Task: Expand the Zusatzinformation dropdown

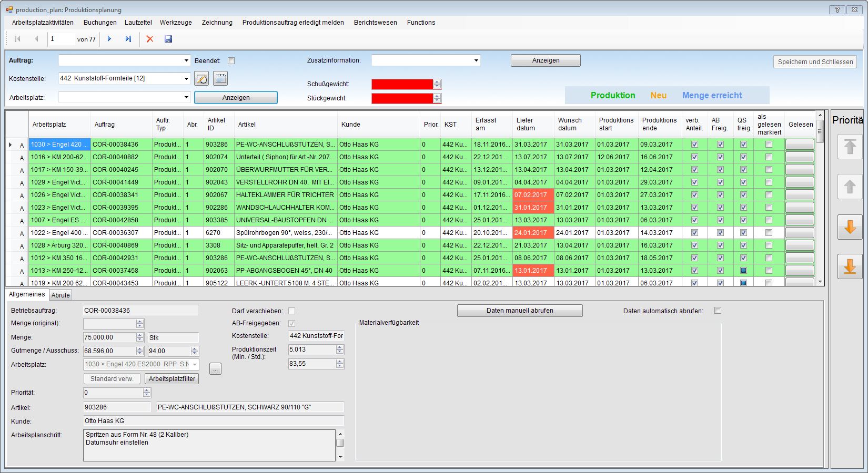Action: 476,60
